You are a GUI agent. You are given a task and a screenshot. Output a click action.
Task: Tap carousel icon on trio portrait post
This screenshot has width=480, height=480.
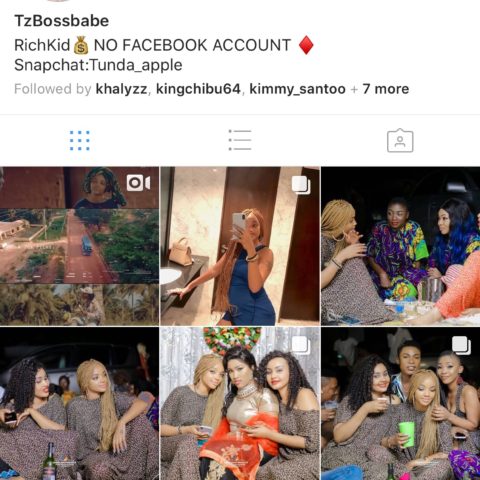coord(301,345)
